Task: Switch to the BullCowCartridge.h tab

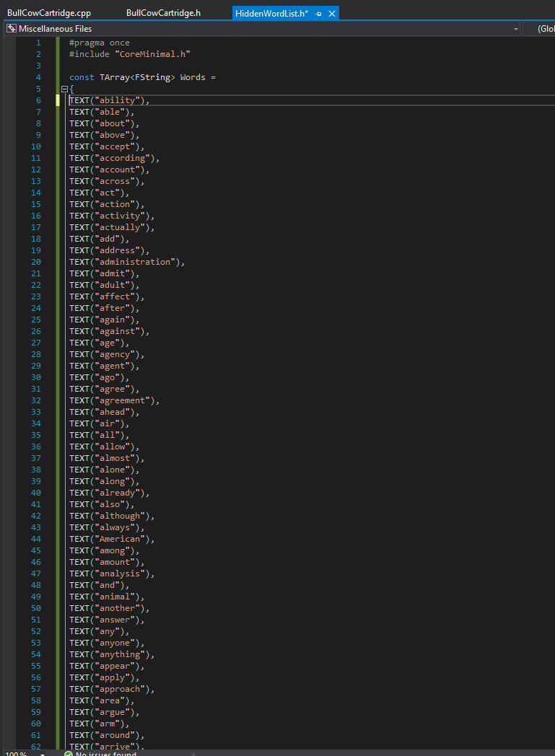Action: 163,14
